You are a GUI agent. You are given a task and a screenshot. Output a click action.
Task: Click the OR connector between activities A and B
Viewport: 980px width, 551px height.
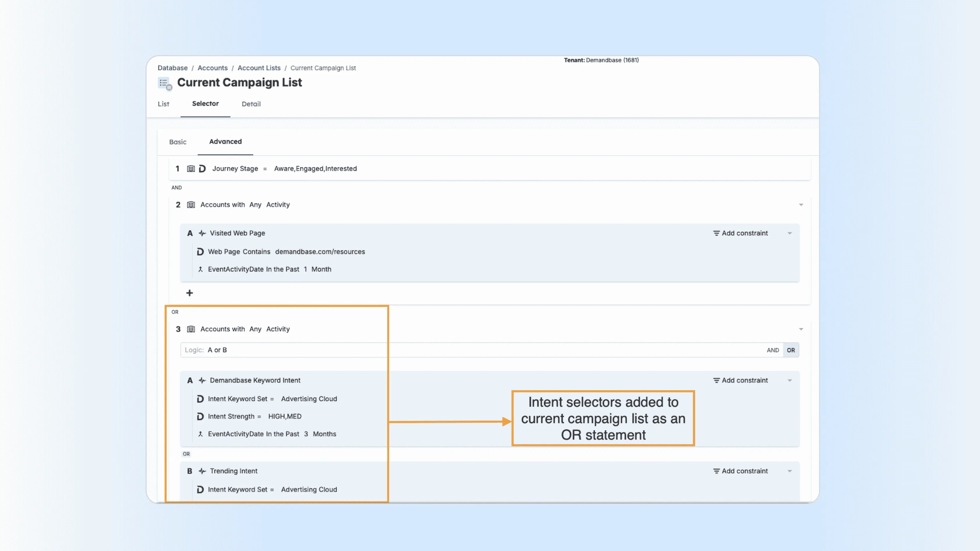tap(186, 454)
